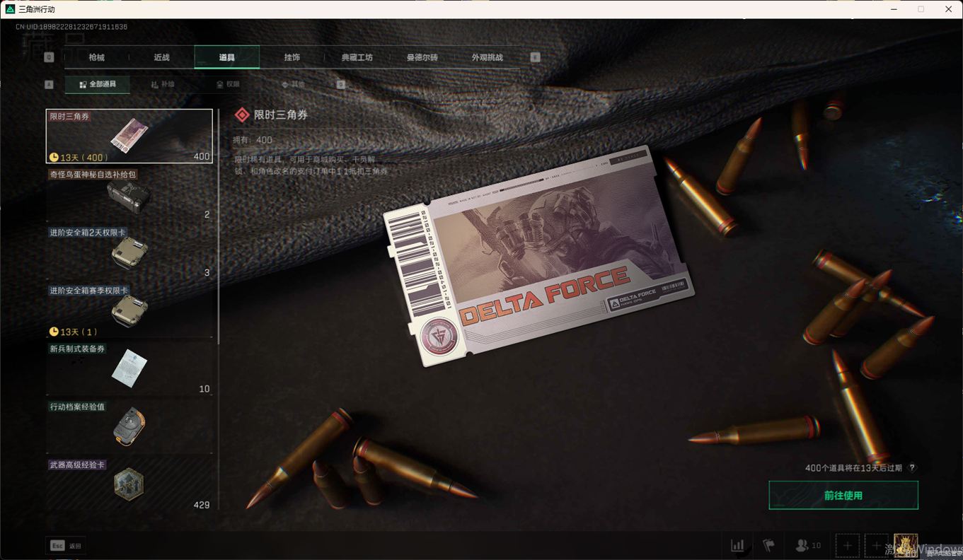Open the friends list icon

(808, 545)
